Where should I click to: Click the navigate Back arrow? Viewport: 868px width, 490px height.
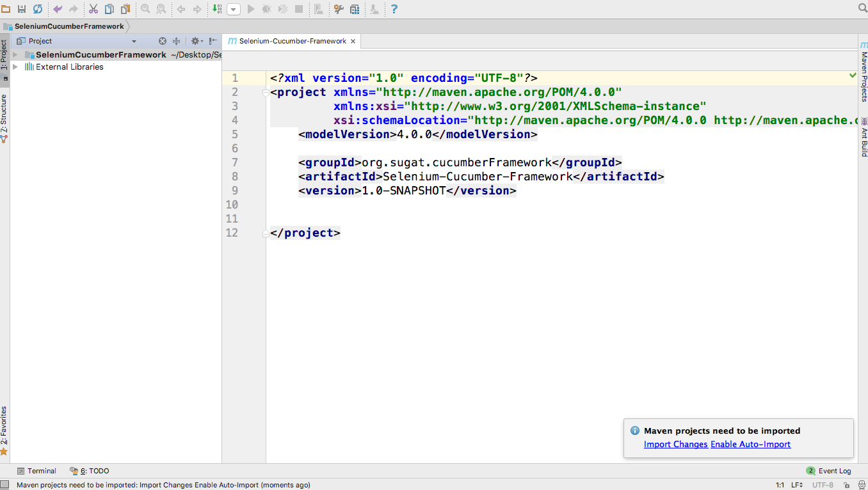pos(181,9)
